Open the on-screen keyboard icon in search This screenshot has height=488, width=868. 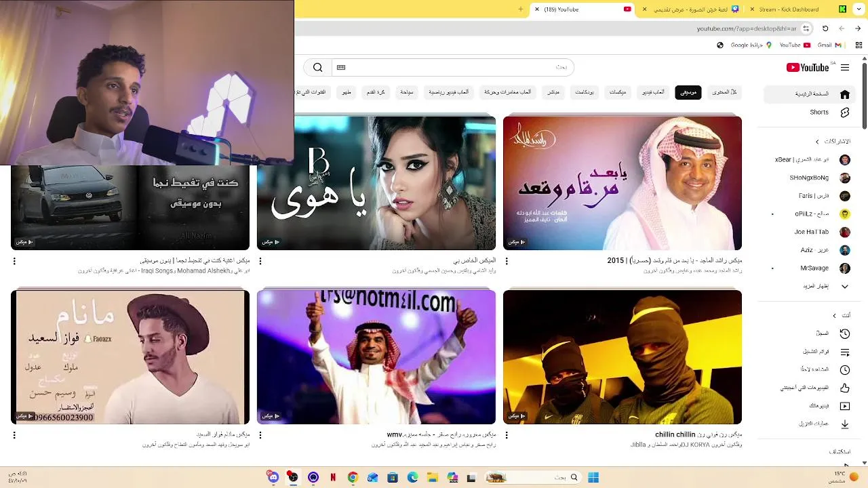341,67
